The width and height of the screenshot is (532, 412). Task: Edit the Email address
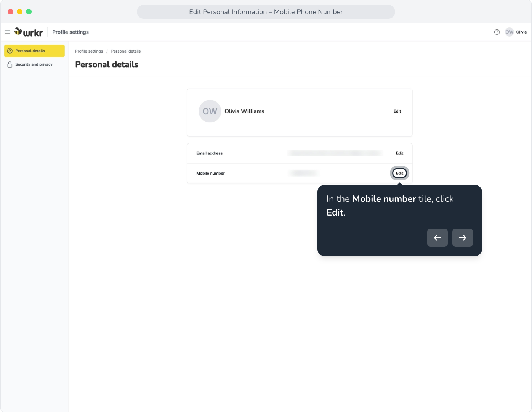coord(399,153)
